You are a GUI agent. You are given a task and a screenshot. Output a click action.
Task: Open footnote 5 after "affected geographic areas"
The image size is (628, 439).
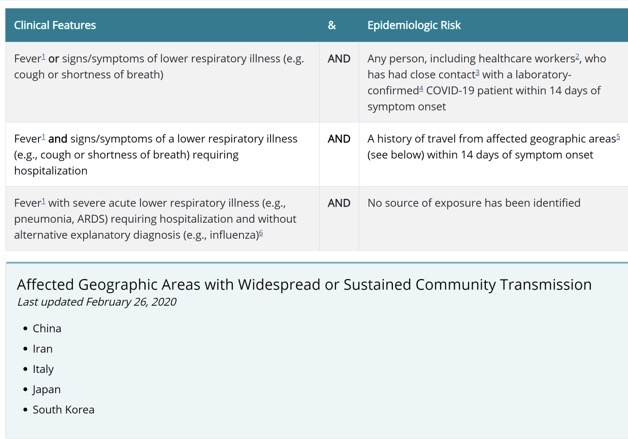click(x=618, y=137)
